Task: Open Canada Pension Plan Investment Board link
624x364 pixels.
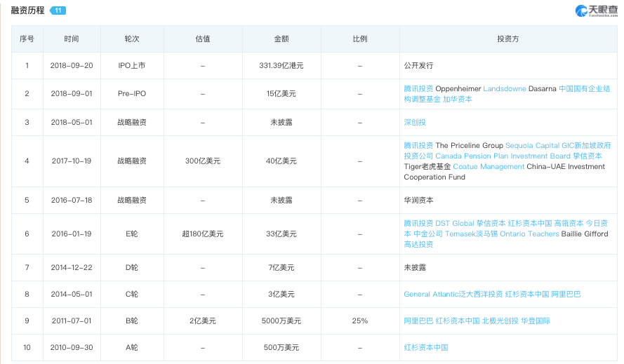Action: (x=503, y=156)
